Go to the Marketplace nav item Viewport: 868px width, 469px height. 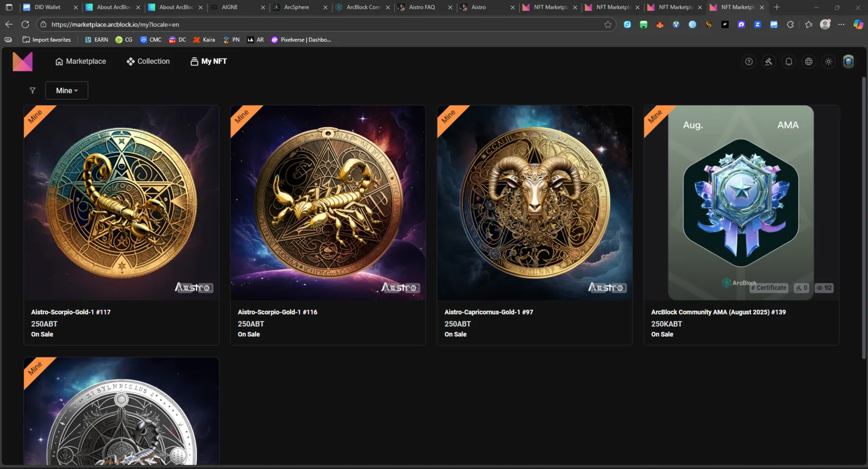(x=81, y=62)
